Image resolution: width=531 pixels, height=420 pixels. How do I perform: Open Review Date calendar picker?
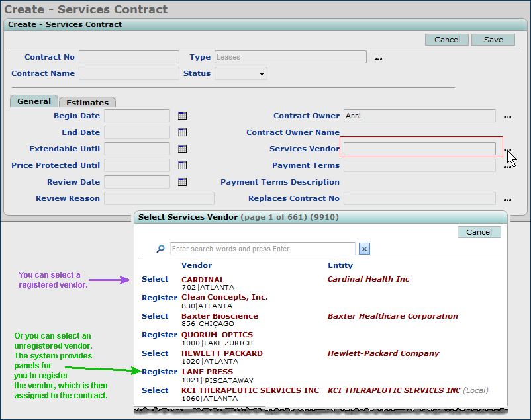tap(182, 182)
